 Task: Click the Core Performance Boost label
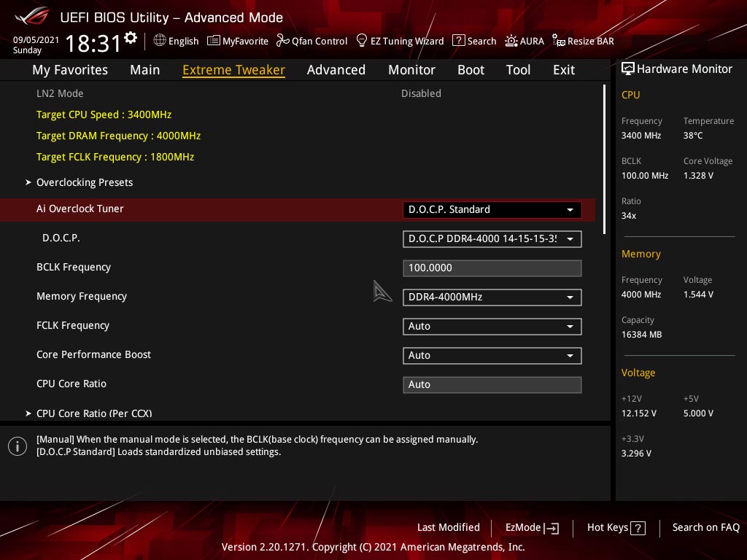93,354
